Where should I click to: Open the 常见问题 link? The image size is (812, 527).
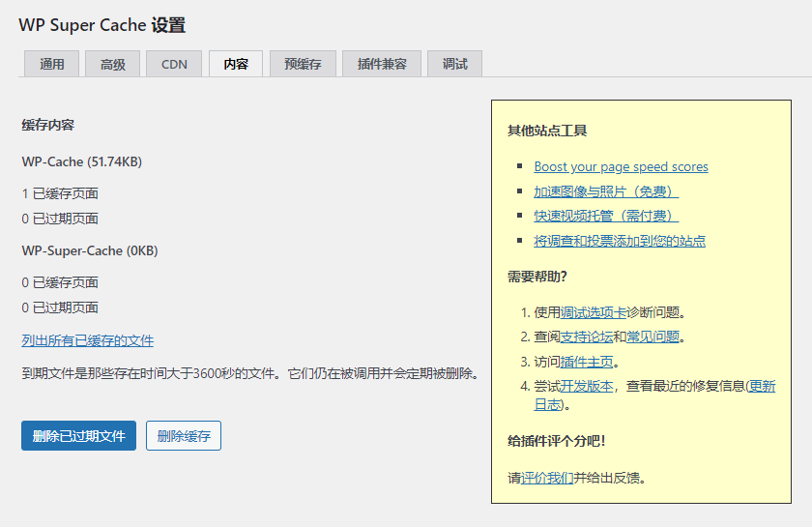[652, 337]
